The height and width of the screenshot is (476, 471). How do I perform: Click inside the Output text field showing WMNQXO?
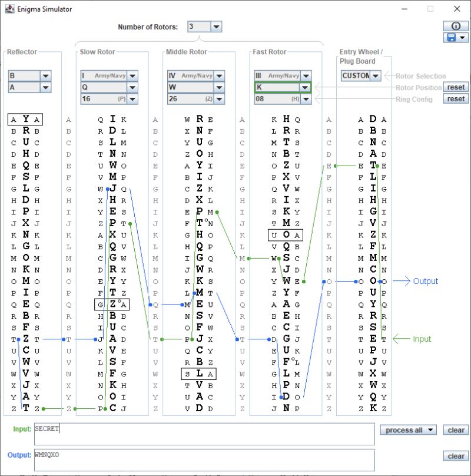[177, 459]
